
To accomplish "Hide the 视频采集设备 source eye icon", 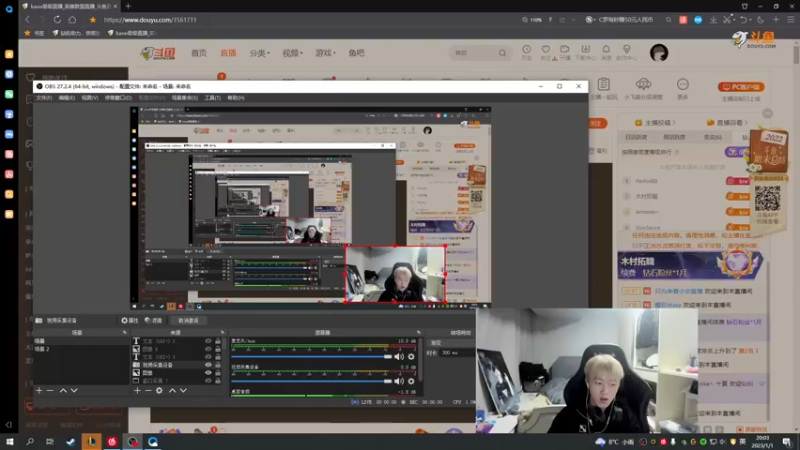I will pos(208,365).
